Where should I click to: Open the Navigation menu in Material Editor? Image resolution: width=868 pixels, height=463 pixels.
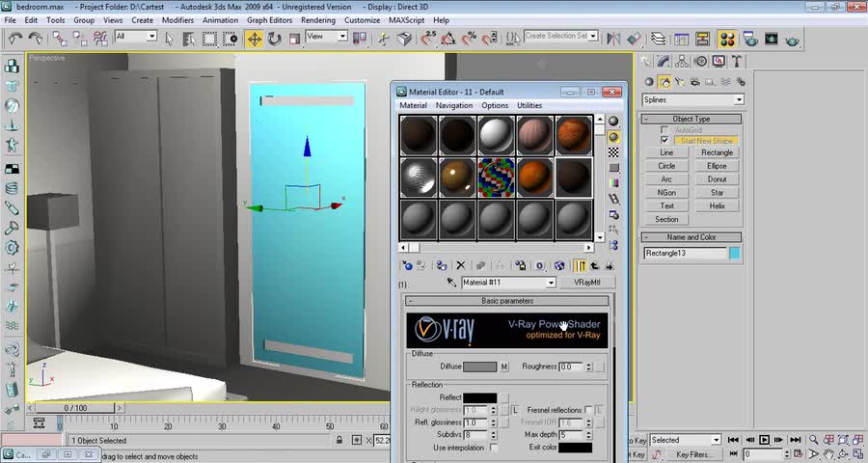(454, 105)
